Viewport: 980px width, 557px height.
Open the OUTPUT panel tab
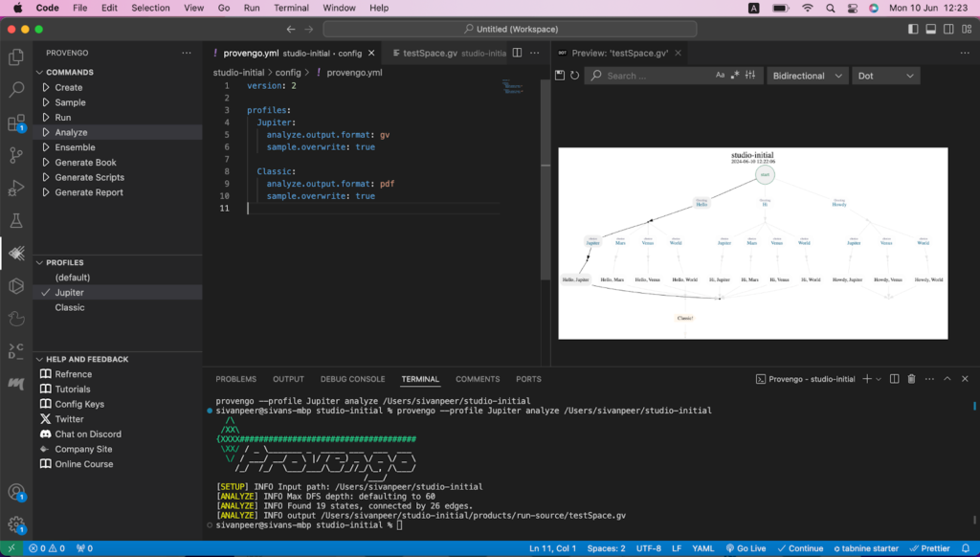[x=288, y=379]
